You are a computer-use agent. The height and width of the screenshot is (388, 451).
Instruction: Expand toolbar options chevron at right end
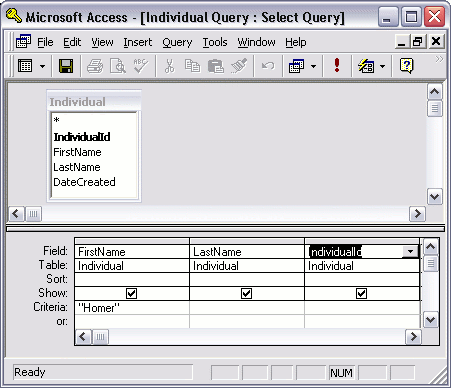pyautogui.click(x=439, y=59)
